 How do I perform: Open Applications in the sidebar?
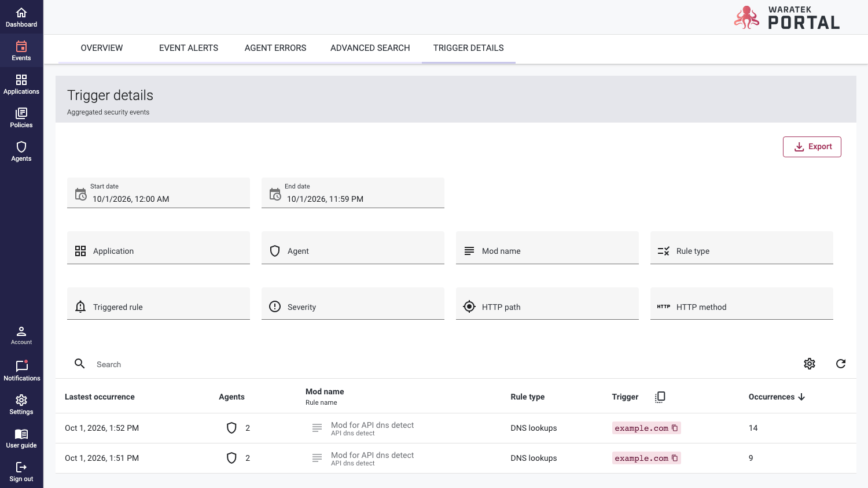point(21,84)
